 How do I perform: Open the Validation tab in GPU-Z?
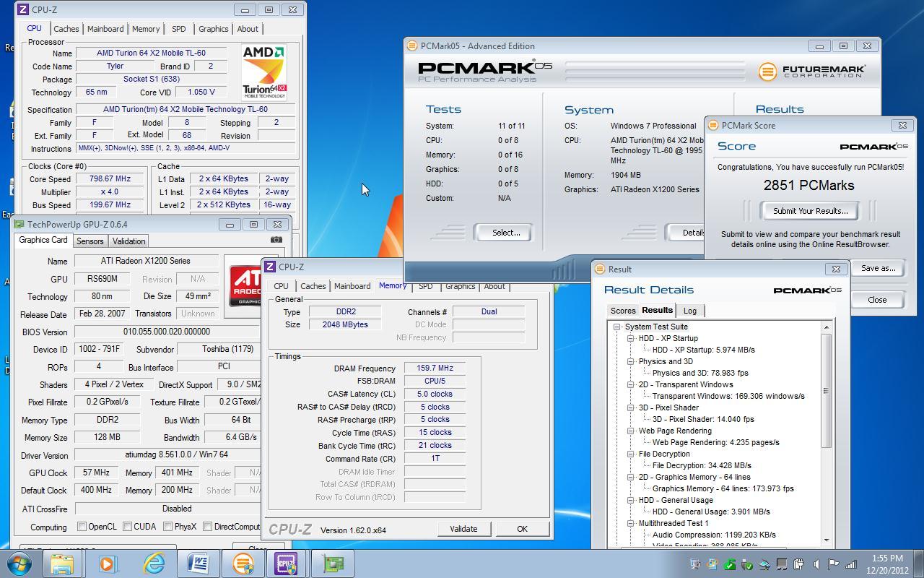coord(128,241)
